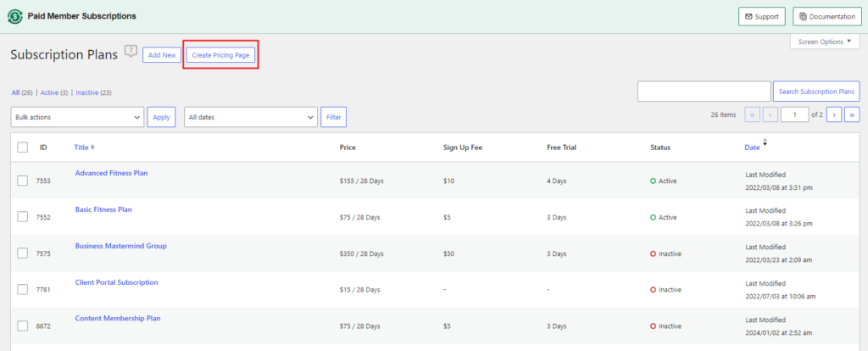Check the Basic Fitness Plan row checkbox
The height and width of the screenshot is (351, 868).
coord(23,217)
